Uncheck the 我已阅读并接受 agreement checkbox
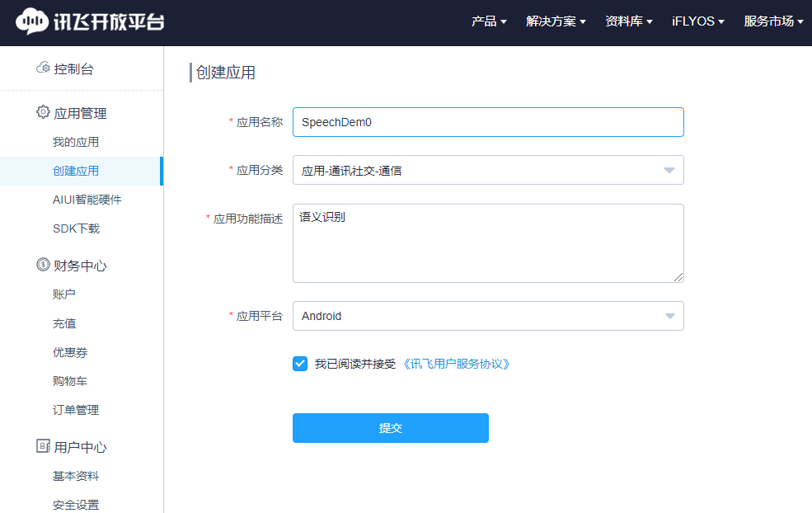The image size is (812, 513). point(300,364)
